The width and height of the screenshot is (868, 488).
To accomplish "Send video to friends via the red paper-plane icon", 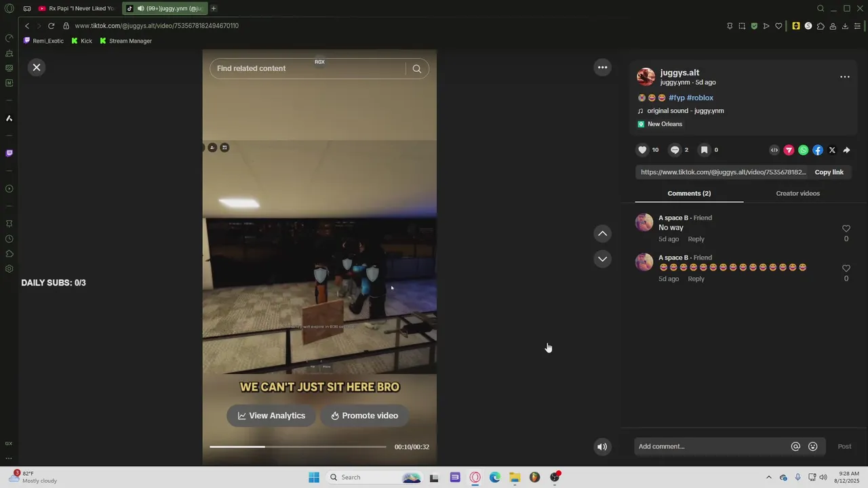I will tap(789, 150).
